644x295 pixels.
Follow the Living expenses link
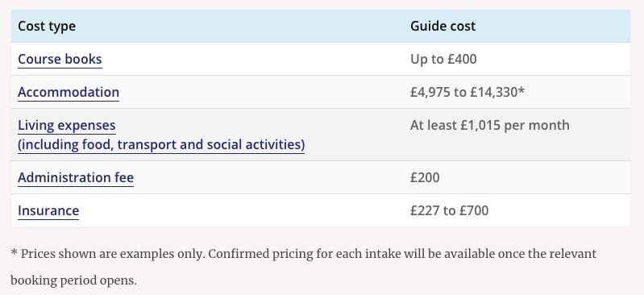click(x=67, y=125)
